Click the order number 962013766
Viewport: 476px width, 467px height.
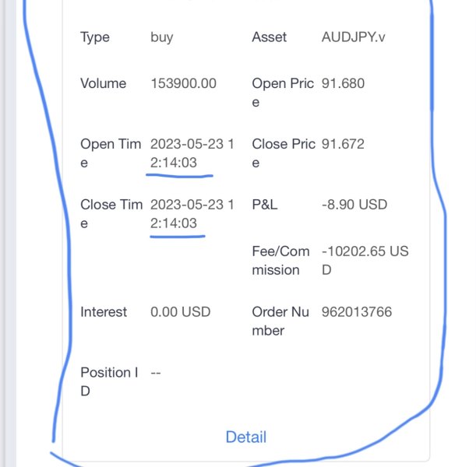pyautogui.click(x=356, y=312)
